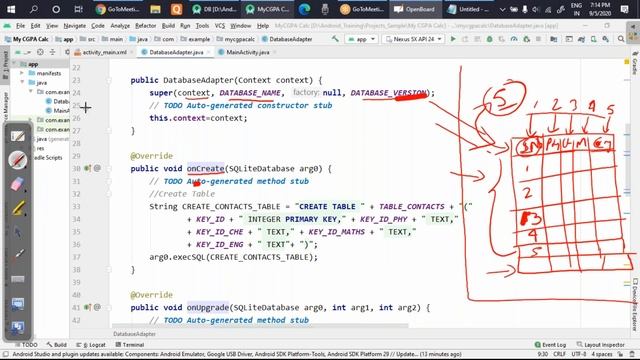
Task: Open File Explorer from the taskbar
Action: [155, 9]
